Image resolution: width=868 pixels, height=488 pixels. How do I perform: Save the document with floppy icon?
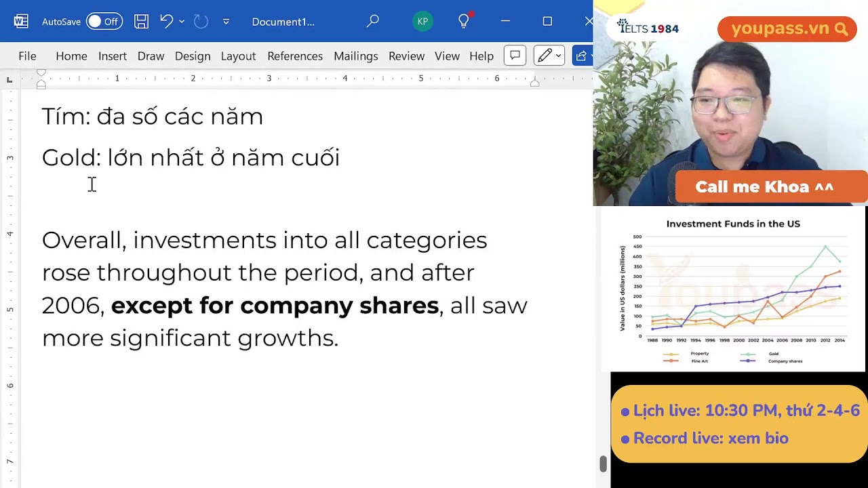click(x=141, y=22)
